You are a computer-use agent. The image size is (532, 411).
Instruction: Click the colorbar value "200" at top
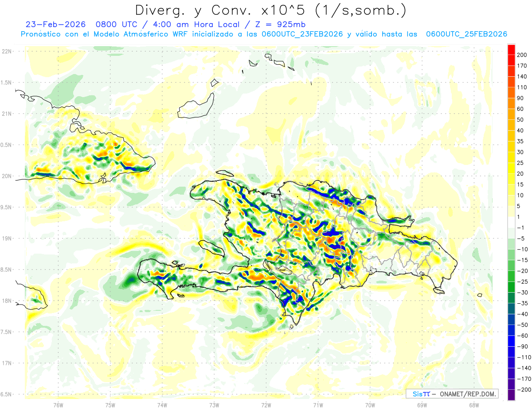tap(523, 55)
